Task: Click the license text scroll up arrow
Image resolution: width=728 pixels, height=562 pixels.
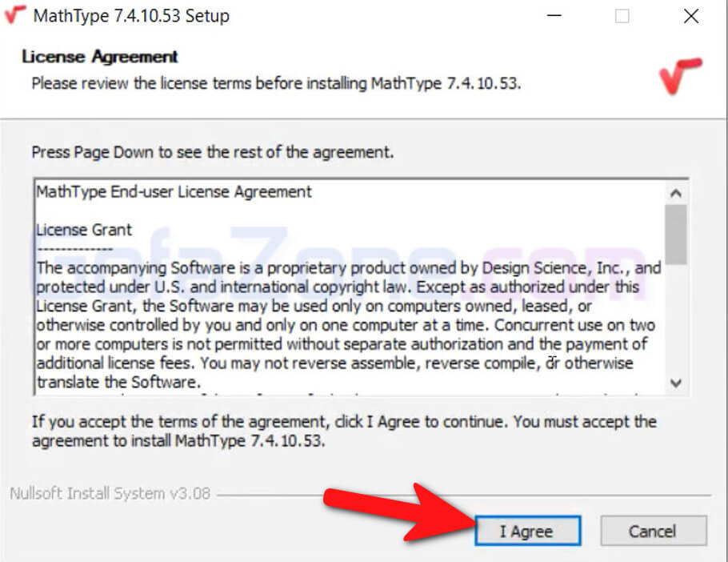Action: 676,193
